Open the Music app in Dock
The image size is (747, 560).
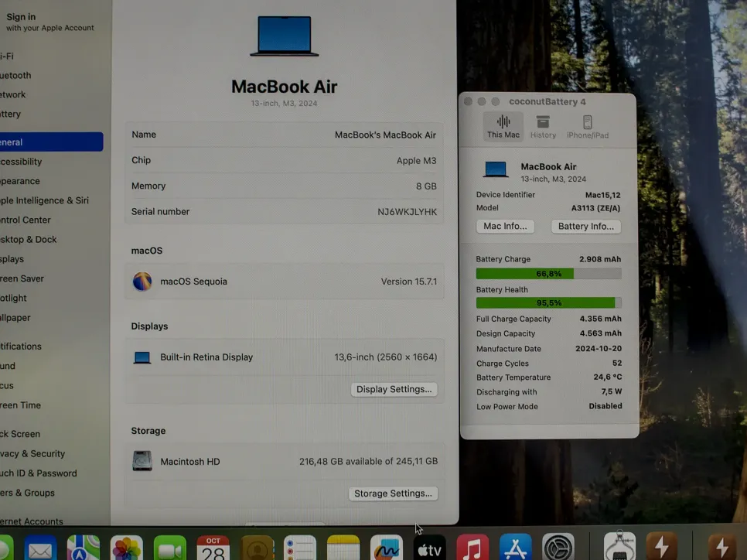point(472,549)
